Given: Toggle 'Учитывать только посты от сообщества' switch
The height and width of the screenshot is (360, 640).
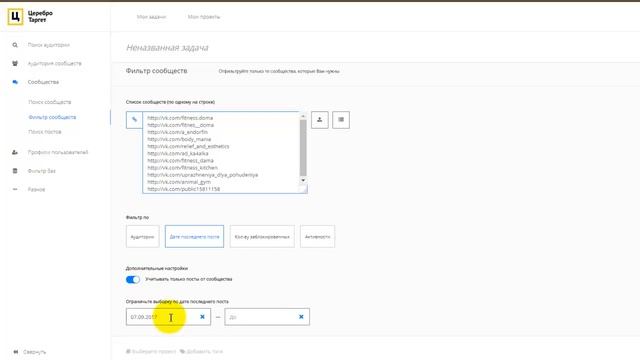Looking at the screenshot, I should pyautogui.click(x=133, y=279).
